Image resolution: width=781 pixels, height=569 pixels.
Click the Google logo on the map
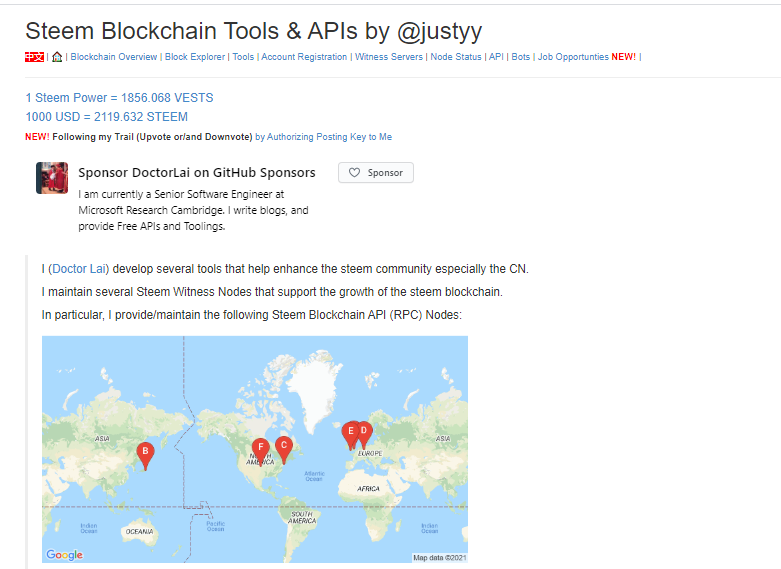point(65,555)
